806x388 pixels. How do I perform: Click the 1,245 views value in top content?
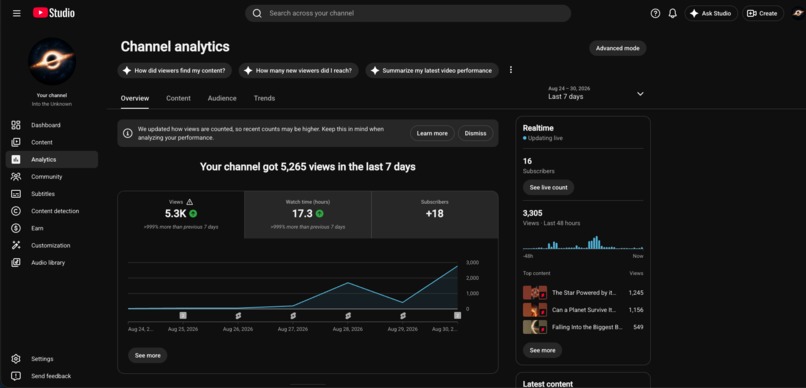636,292
